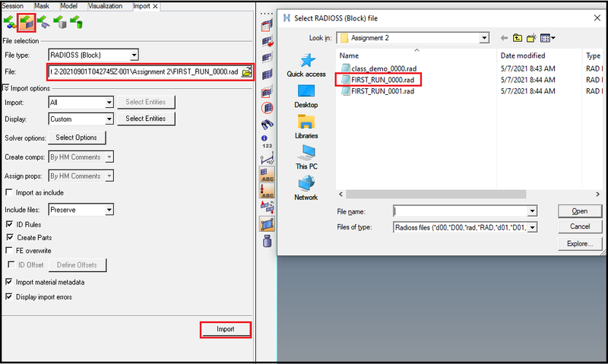Select the Import Geometry surface icon
The image size is (608, 364).
(x=43, y=23)
